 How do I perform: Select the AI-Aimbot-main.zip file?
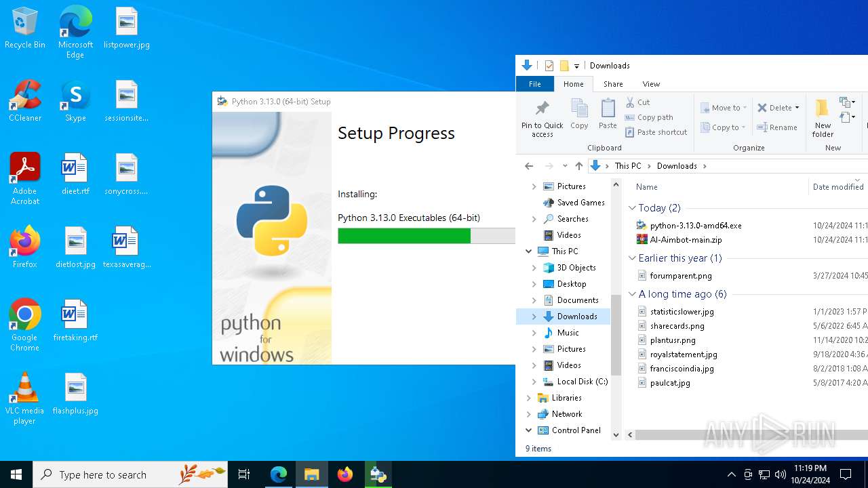tap(686, 240)
